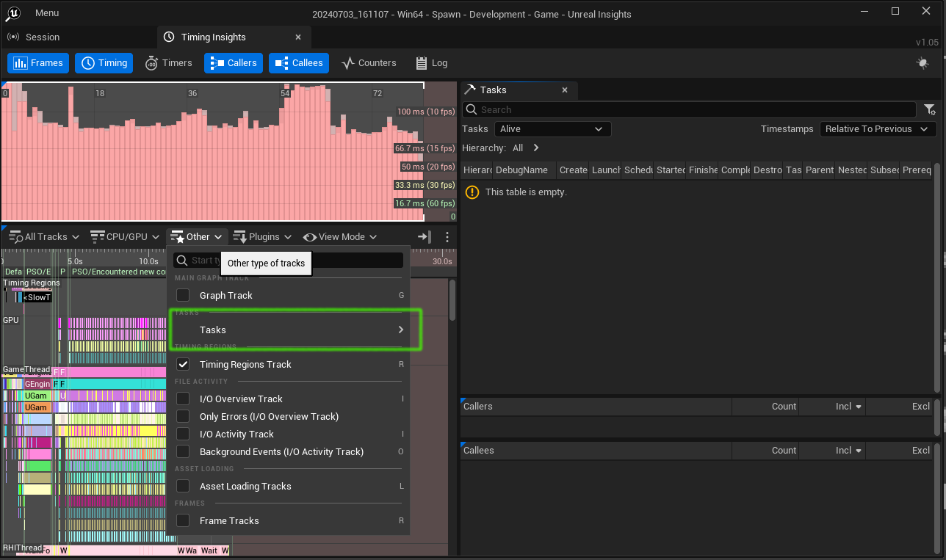Expand the Hierarchy All arrow
946x560 pixels.
536,148
